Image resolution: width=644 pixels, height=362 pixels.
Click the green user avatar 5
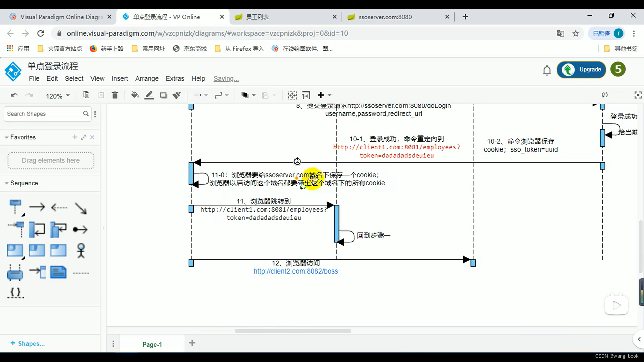618,69
